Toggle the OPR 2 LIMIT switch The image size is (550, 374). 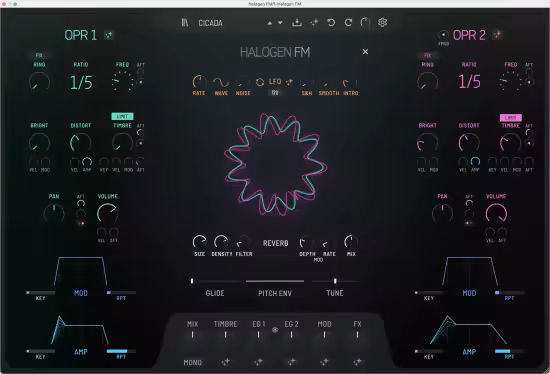(x=511, y=118)
